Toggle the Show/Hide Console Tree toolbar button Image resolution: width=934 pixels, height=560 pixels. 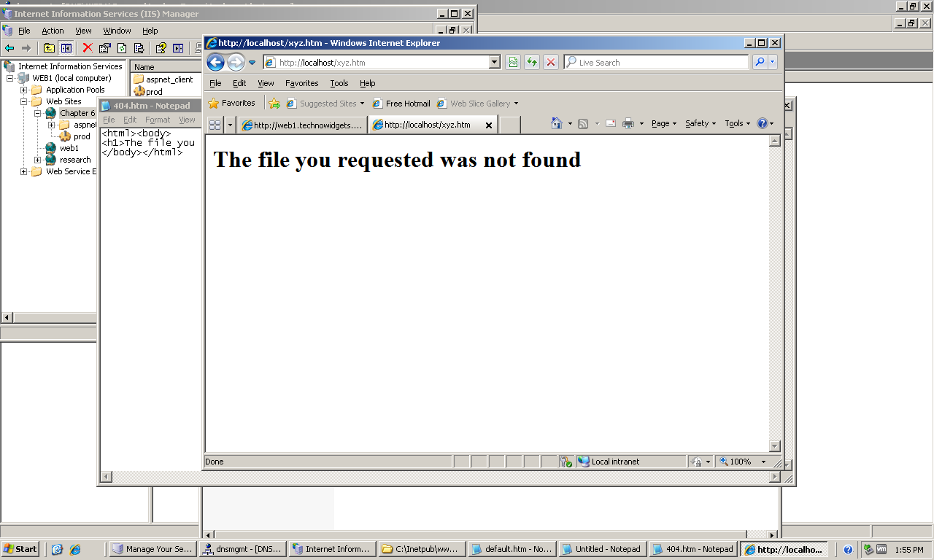[66, 48]
